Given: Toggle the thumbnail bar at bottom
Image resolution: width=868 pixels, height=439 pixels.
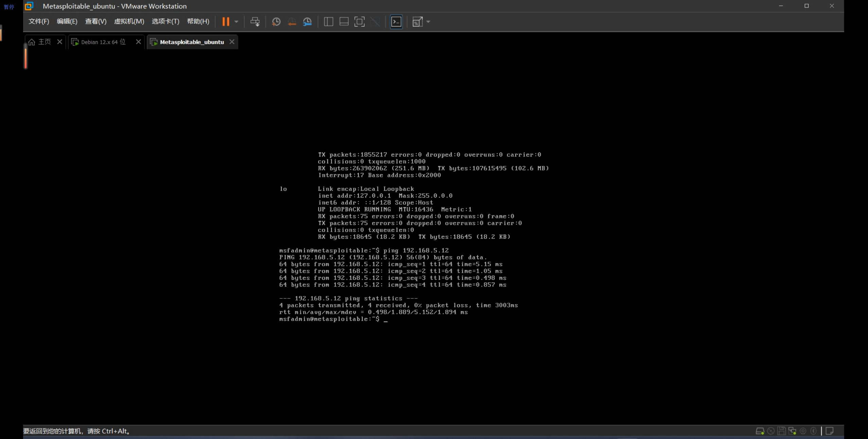Looking at the screenshot, I should click(344, 22).
